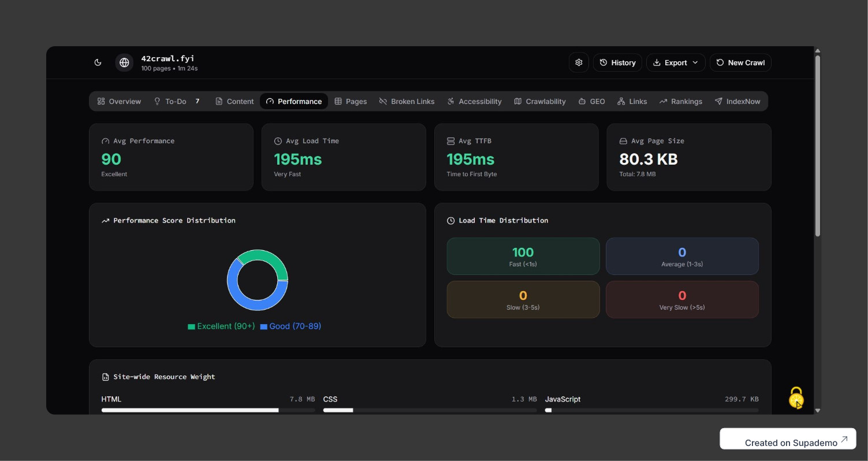The height and width of the screenshot is (461, 868).
Task: Start a New Crawl
Action: [740, 62]
